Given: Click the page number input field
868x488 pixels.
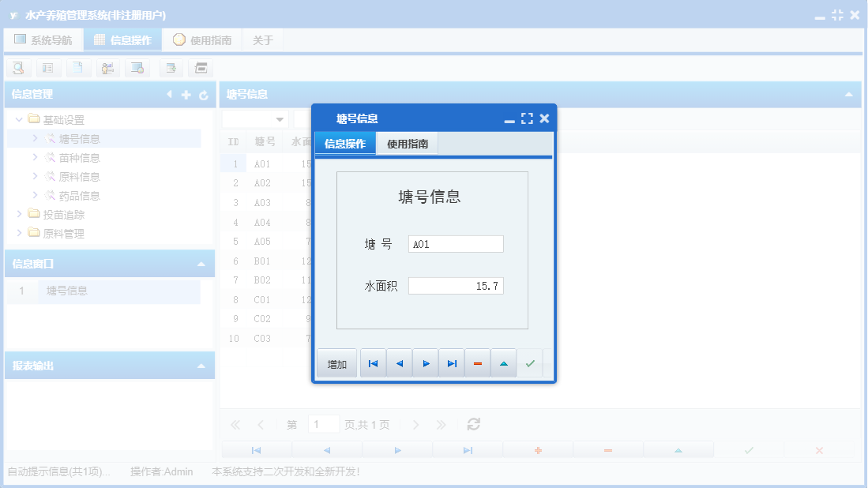Looking at the screenshot, I should point(324,423).
